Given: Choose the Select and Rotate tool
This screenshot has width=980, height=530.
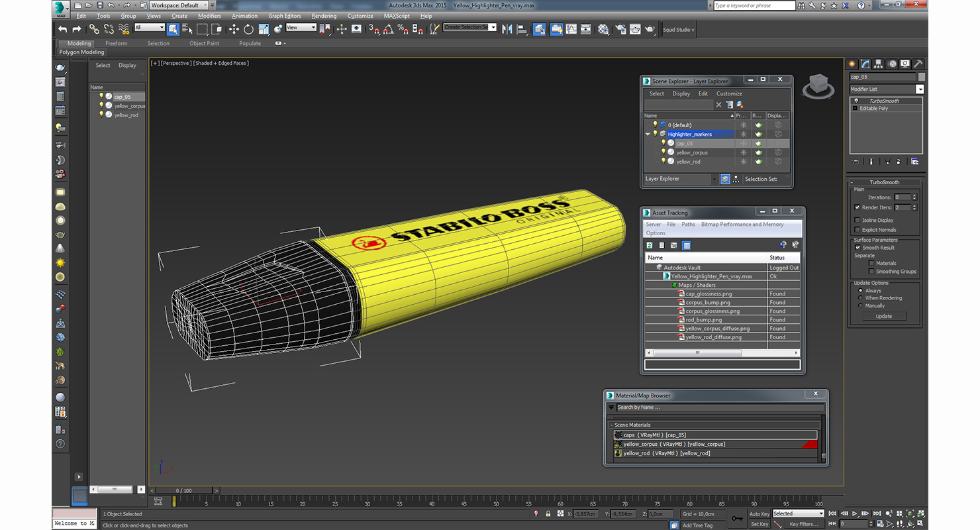Looking at the screenshot, I should coord(248,29).
